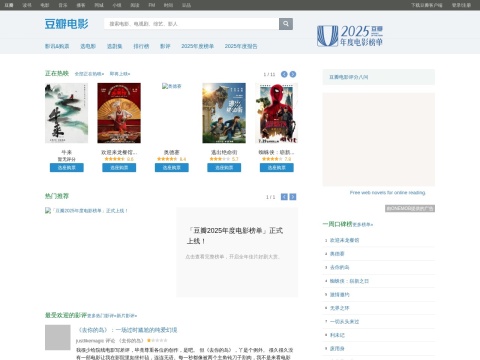Click the broken image icon for 奥德赛 poster

(x=172, y=86)
